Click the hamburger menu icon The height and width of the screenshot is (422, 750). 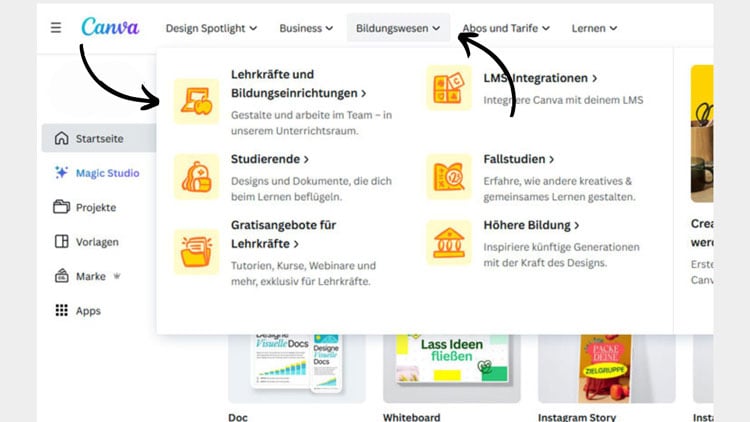[56, 28]
